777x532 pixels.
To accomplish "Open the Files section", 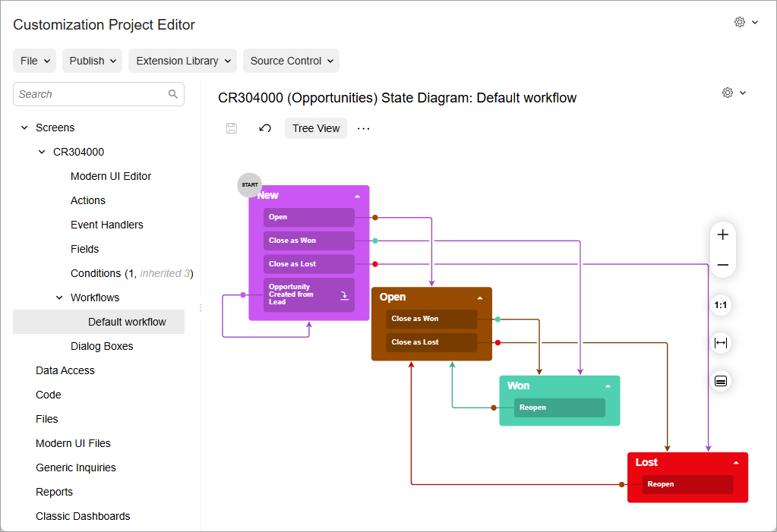I will [46, 419].
